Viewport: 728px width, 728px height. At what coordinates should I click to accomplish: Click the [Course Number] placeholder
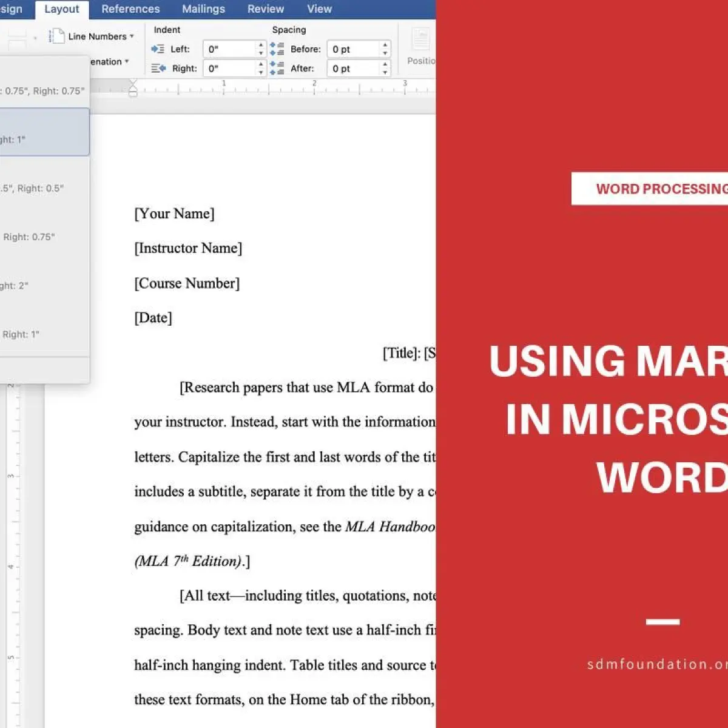(x=187, y=283)
